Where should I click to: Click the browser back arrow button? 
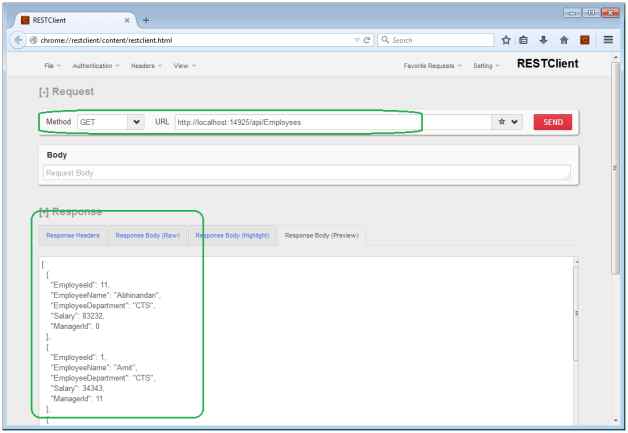[18, 40]
